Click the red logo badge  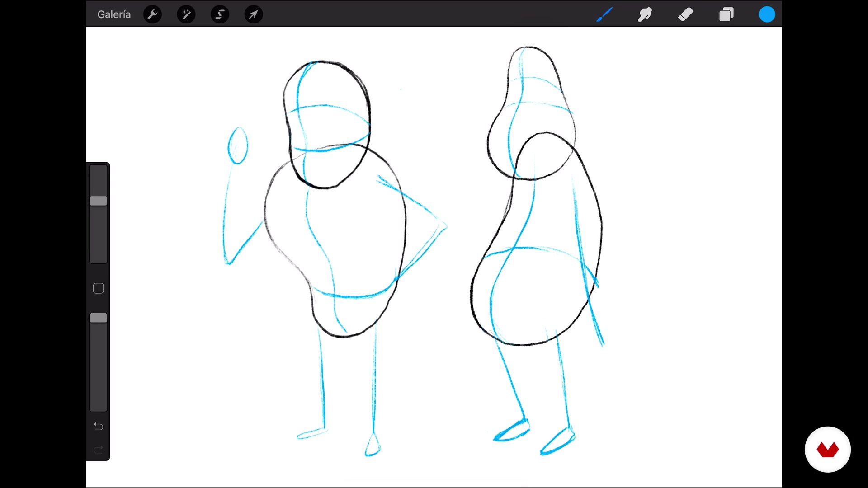coord(827,450)
